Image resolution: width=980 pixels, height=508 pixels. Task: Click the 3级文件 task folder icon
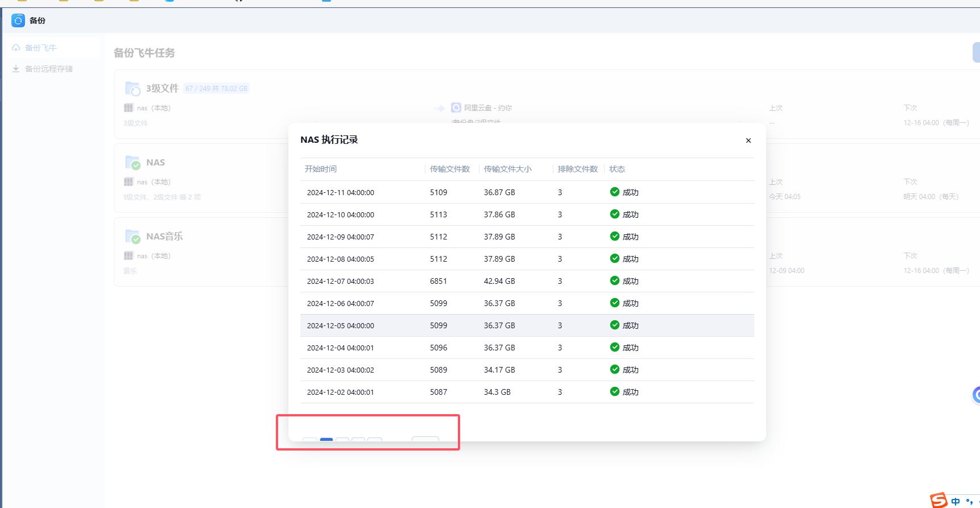[x=132, y=88]
